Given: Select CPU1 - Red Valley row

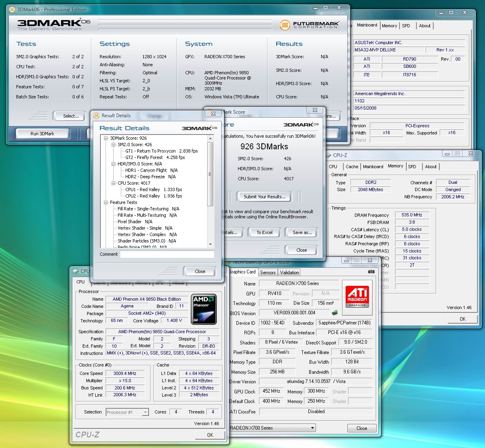Looking at the screenshot, I should (x=153, y=189).
